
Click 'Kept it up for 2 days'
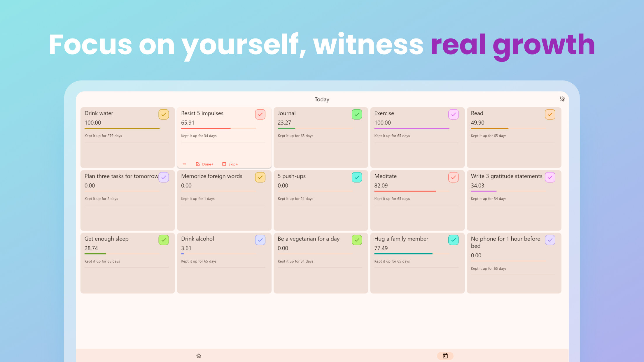click(101, 199)
